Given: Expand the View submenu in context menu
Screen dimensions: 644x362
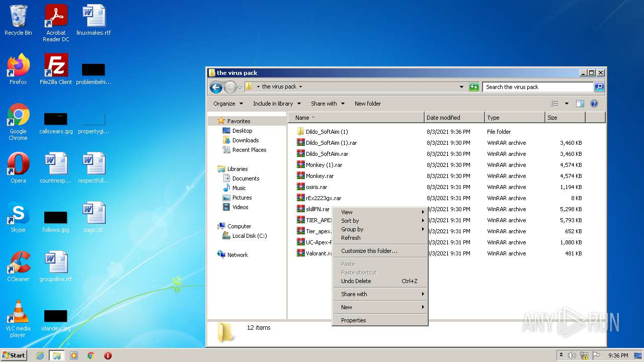Looking at the screenshot, I should click(x=380, y=212).
